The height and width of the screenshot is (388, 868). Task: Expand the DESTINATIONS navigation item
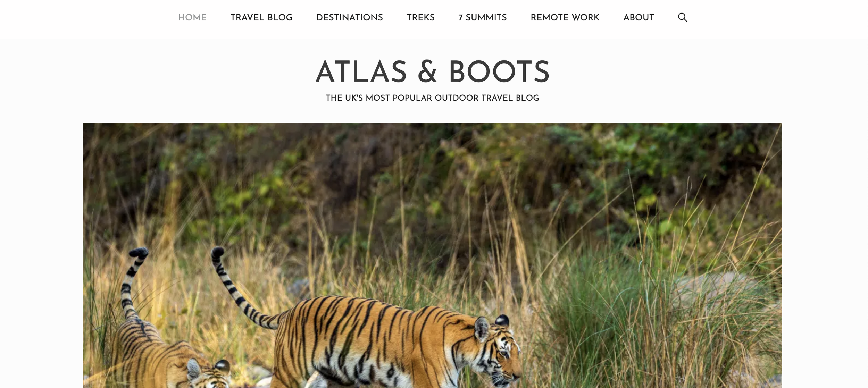pos(350,17)
